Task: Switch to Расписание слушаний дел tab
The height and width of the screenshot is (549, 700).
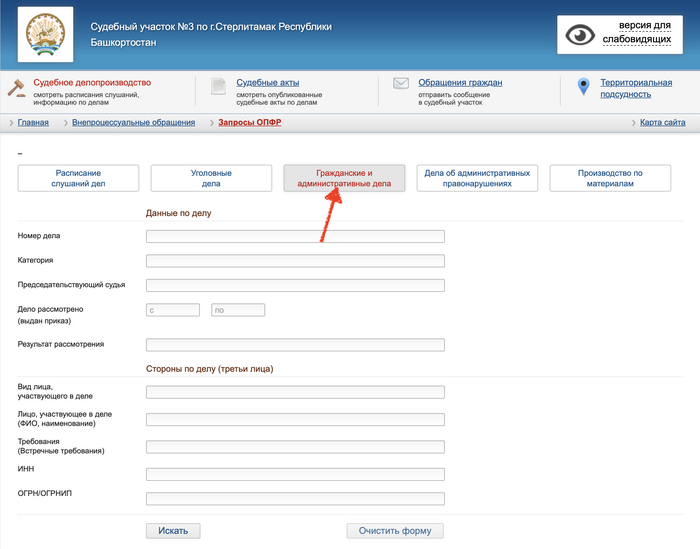Action: pos(78,178)
